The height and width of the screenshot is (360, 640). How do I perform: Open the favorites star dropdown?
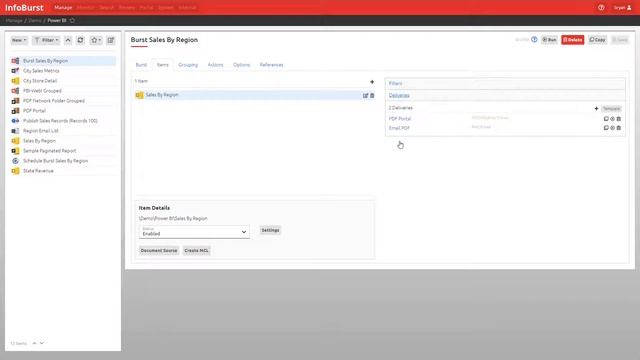96,40
